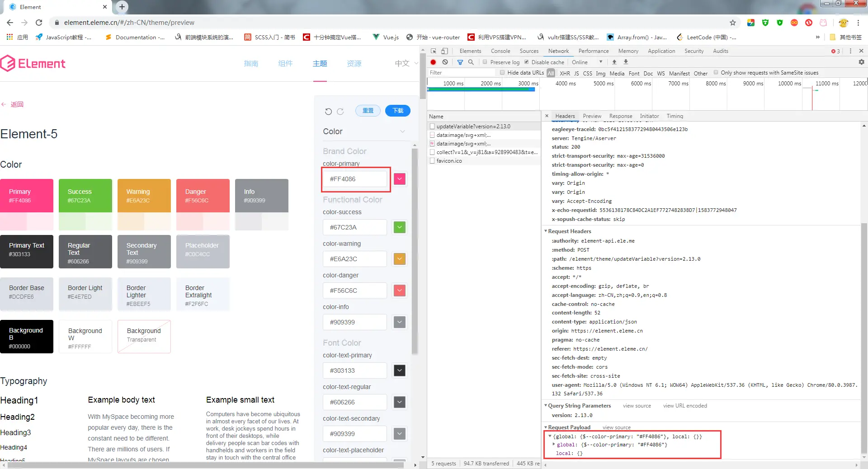Show the Response tab of the request
Screen dimensions: 868x469
pos(621,116)
